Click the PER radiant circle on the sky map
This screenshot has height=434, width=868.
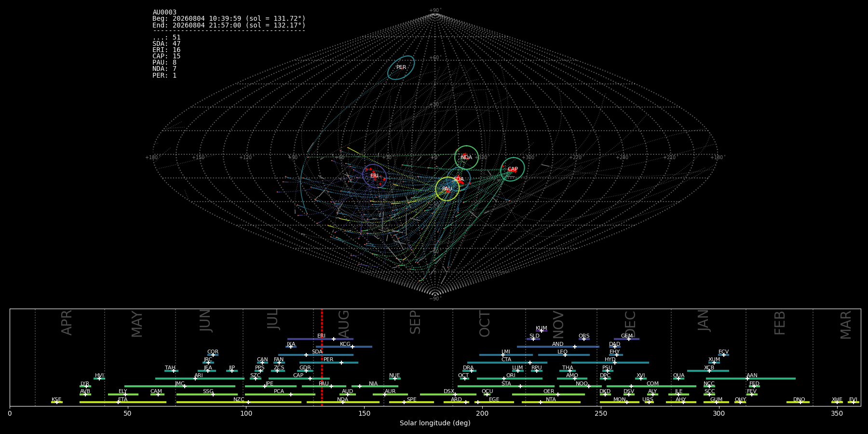coord(401,68)
